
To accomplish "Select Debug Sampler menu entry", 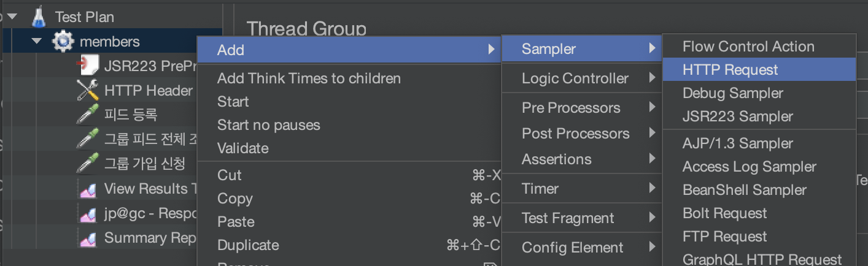I will 732,93.
